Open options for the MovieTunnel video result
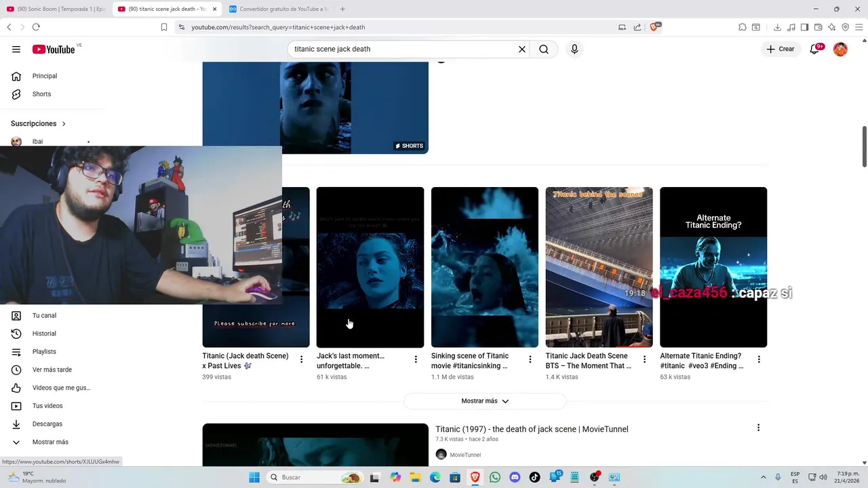Viewport: 868px width, 488px height. (758, 428)
